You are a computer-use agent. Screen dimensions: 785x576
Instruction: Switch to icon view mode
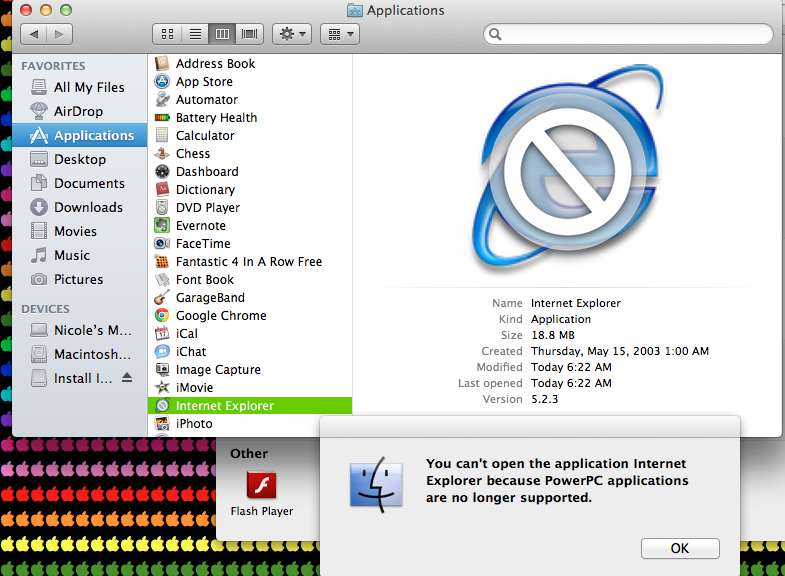pyautogui.click(x=167, y=34)
